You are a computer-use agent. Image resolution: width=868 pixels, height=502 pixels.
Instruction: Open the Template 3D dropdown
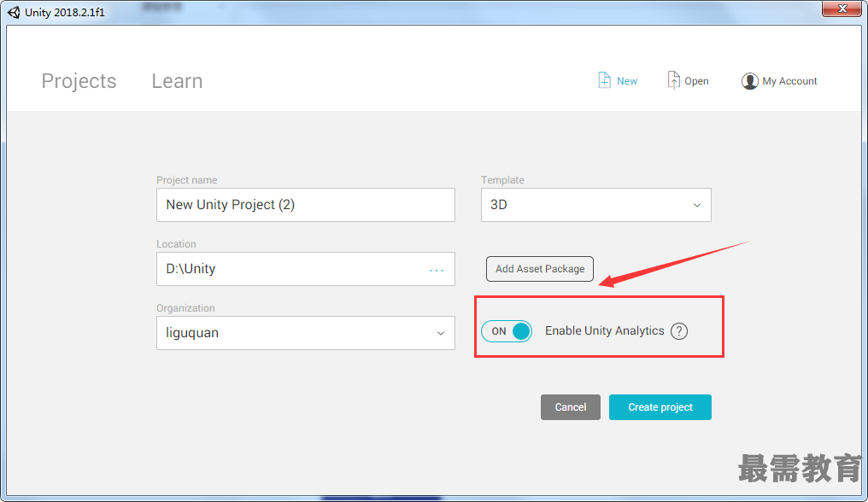(595, 205)
